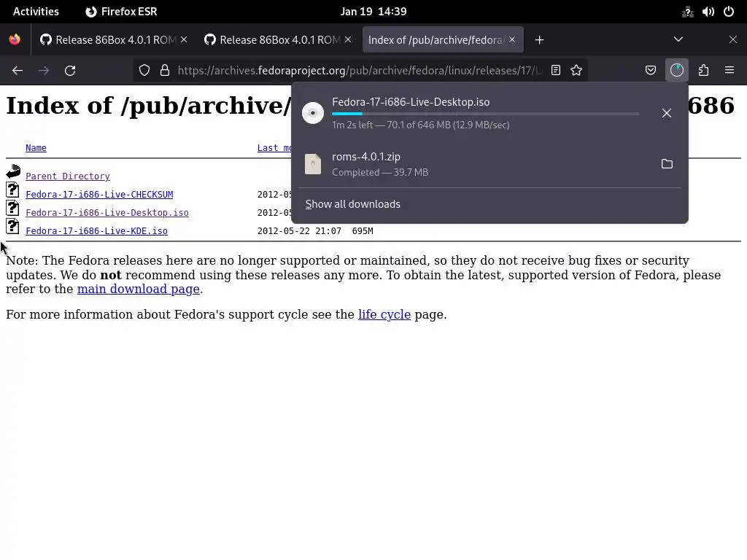Cancel the Fedora-17 Desktop ISO download
This screenshot has height=560, width=747.
(667, 113)
